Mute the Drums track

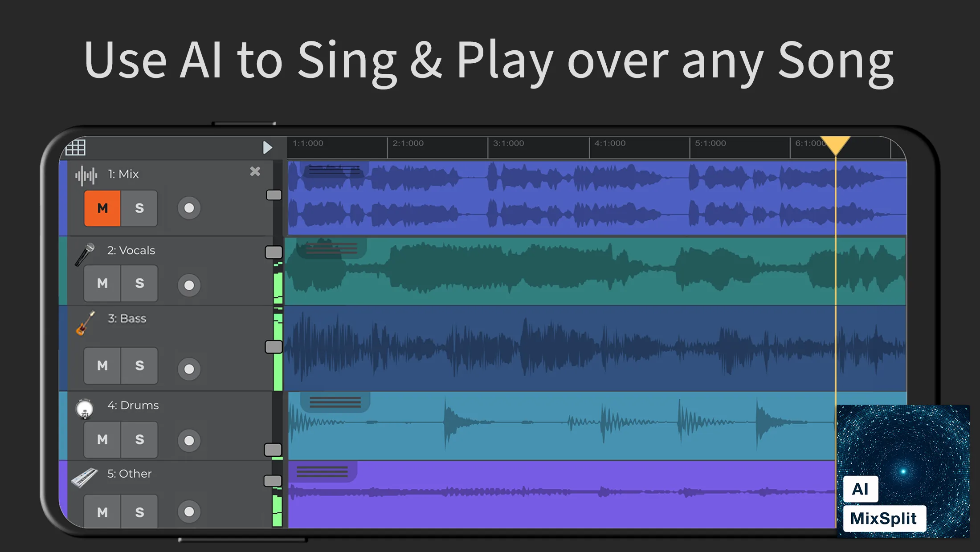[x=102, y=440]
